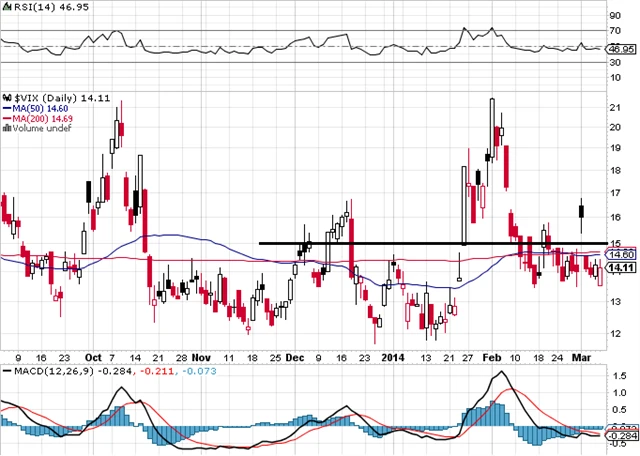Image resolution: width=640 pixels, height=456 pixels.
Task: Select the RSI(14) indicator label
Action: 30,6
